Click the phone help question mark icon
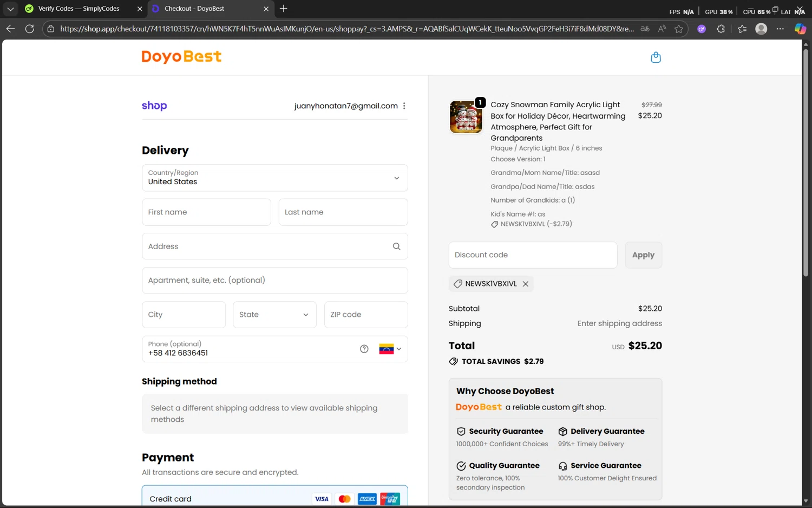812x508 pixels. [x=364, y=349]
